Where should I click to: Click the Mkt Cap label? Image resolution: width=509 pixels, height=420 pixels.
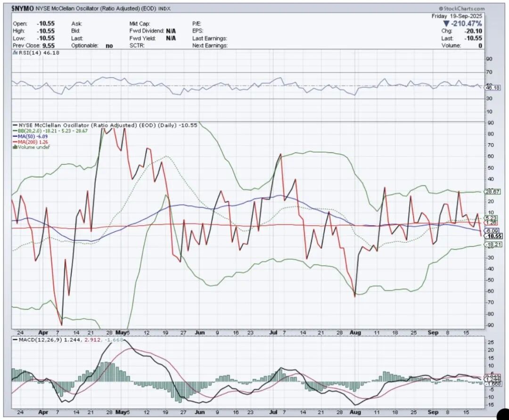coord(140,24)
